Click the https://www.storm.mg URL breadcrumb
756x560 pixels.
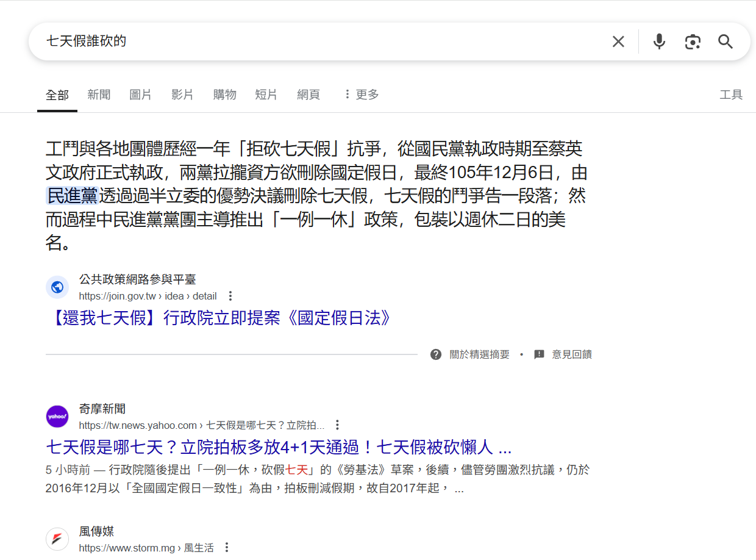pos(146,548)
